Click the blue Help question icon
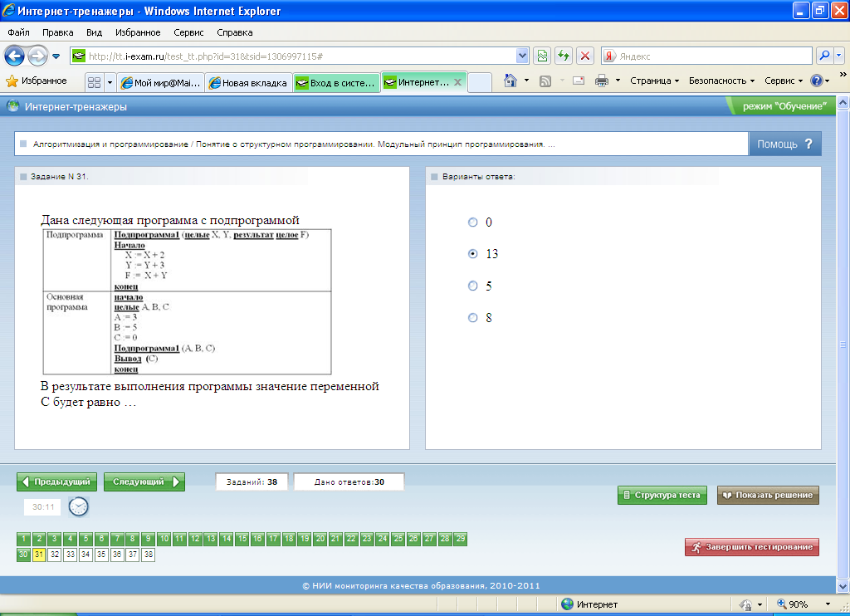This screenshot has height=616, width=850. click(x=817, y=81)
